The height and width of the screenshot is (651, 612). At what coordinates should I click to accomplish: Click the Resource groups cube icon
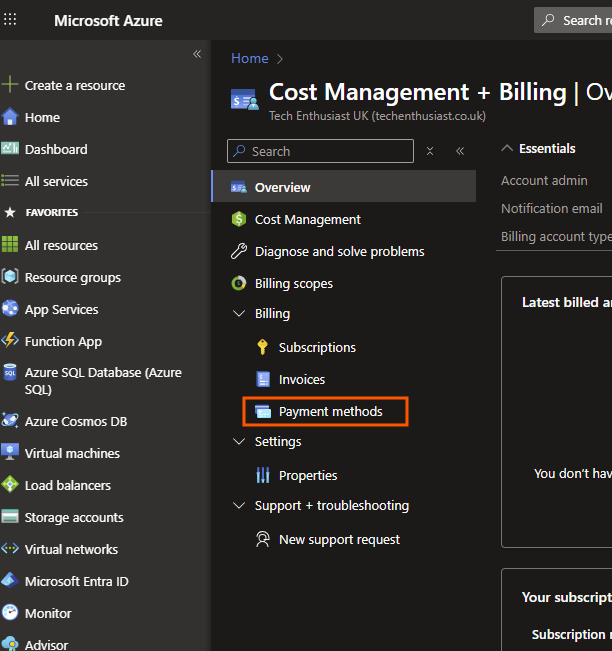[10, 277]
